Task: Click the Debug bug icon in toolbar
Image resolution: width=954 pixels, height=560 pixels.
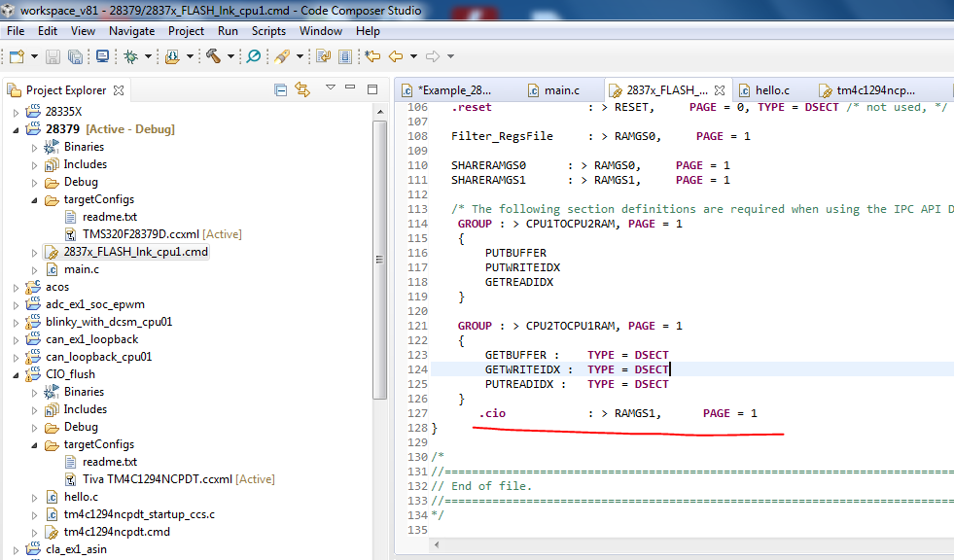Action: pos(130,56)
